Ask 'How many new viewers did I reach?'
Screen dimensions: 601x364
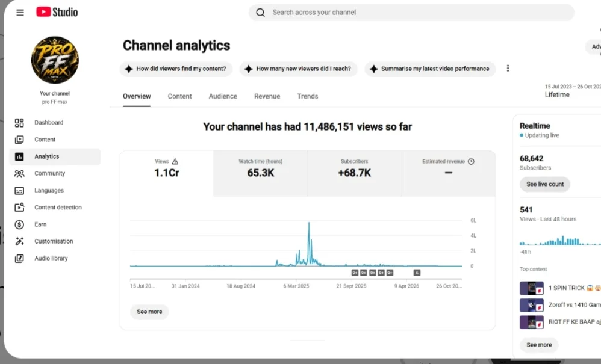[x=298, y=69]
